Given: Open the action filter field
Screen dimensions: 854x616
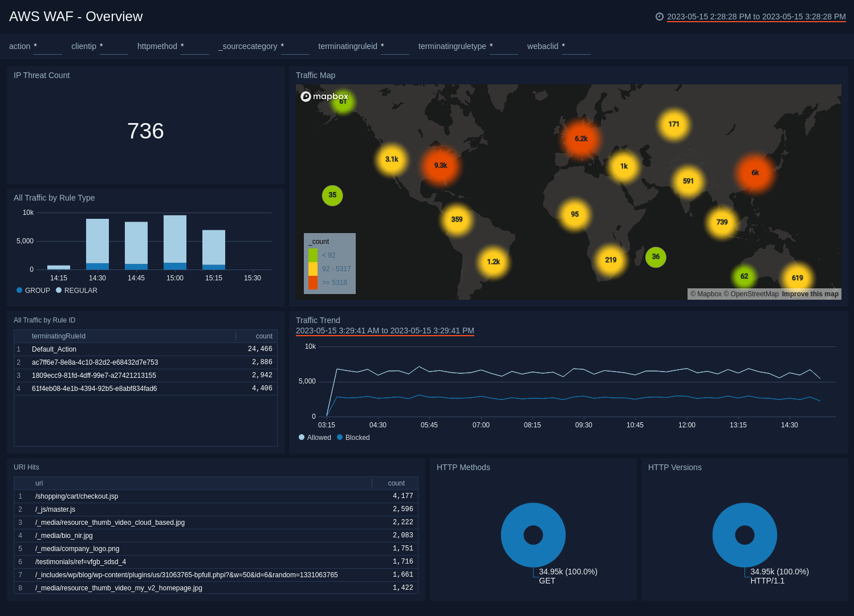Looking at the screenshot, I should pos(47,47).
